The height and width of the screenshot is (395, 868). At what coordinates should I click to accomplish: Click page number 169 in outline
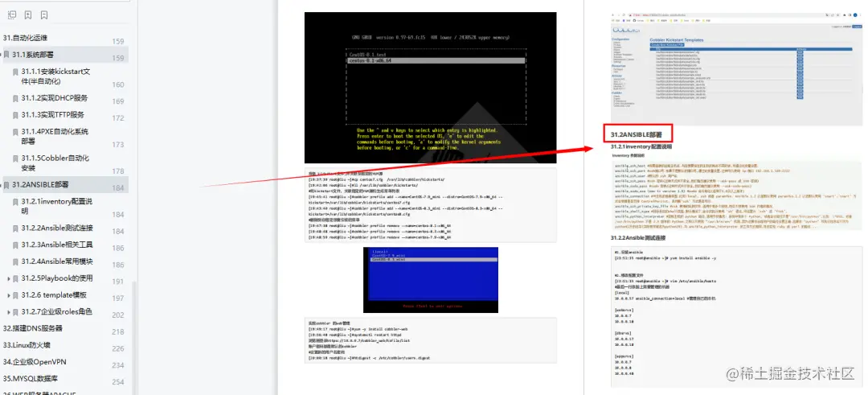pos(118,101)
